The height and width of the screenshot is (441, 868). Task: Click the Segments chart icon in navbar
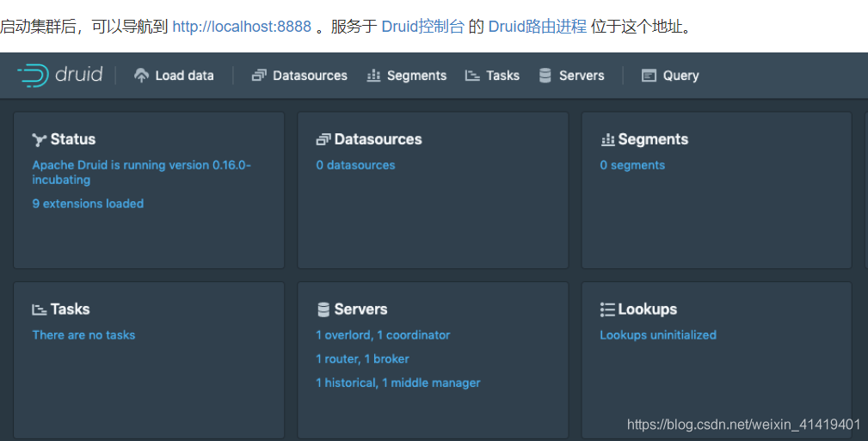tap(373, 76)
